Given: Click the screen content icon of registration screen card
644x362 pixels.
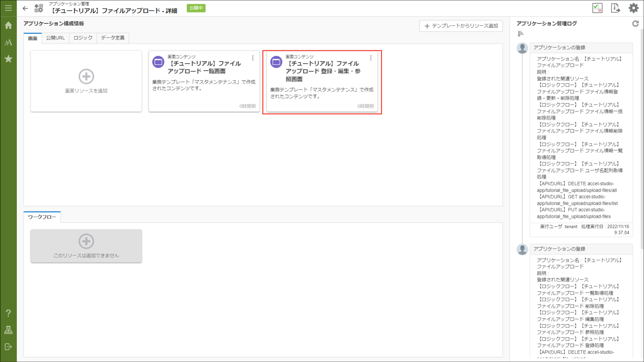Looking at the screenshot, I should click(x=276, y=62).
